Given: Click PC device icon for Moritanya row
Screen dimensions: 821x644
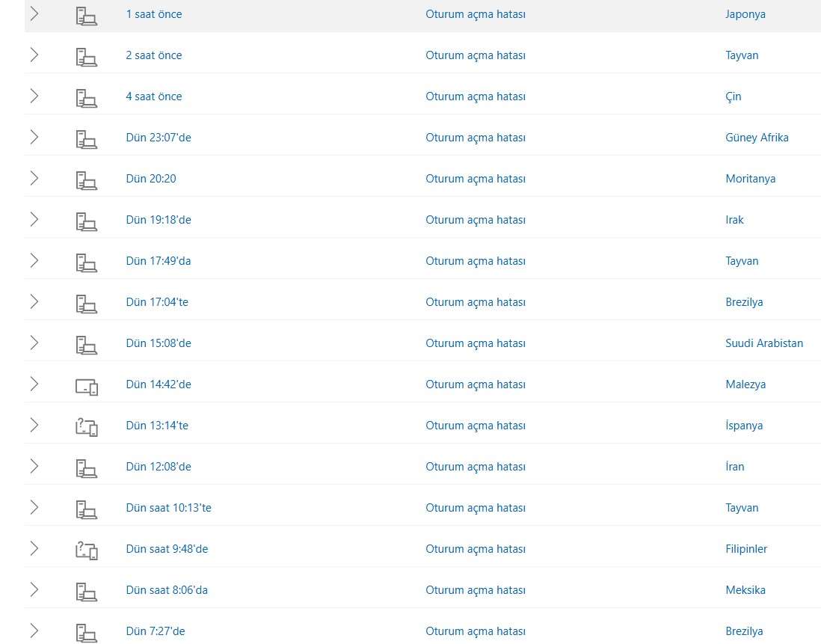Looking at the screenshot, I should click(x=87, y=181).
